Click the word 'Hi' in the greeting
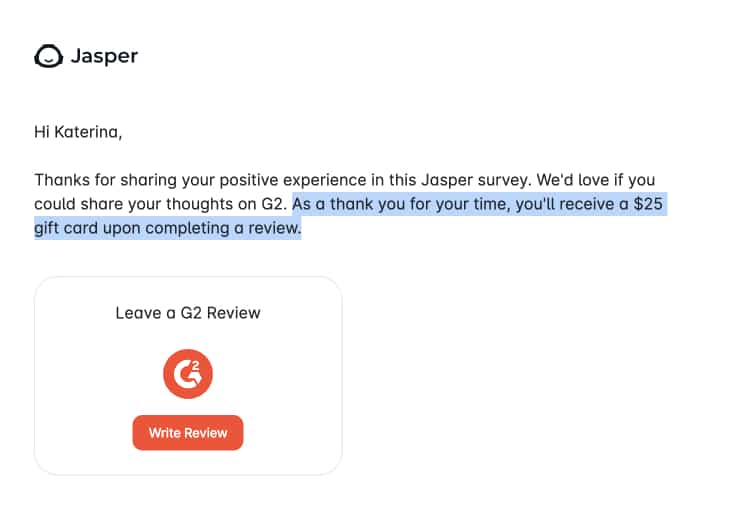This screenshot has height=519, width=735. click(42, 132)
